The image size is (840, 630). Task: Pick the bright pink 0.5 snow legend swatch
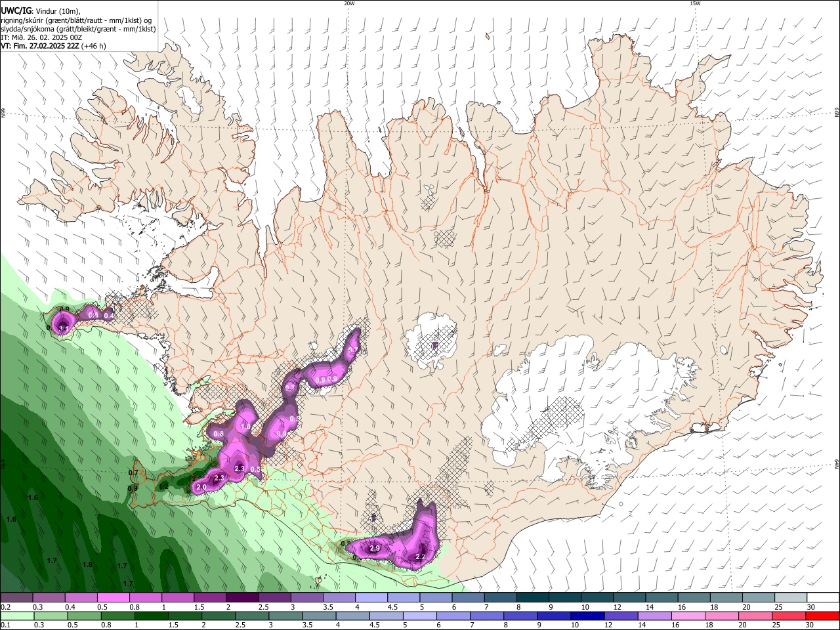(x=113, y=598)
